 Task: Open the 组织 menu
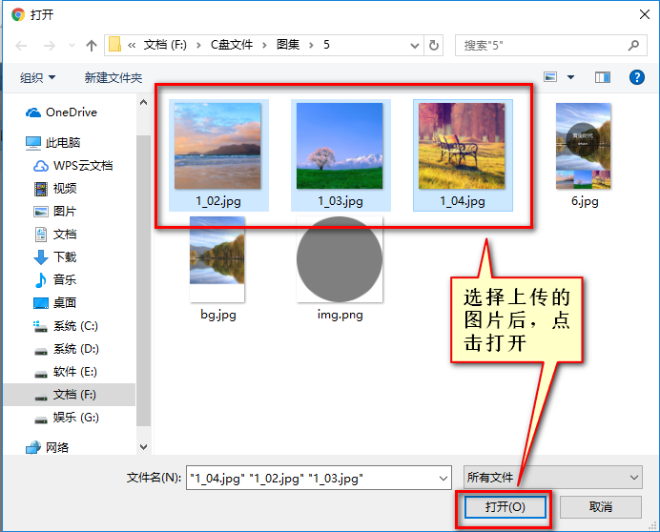[38, 77]
